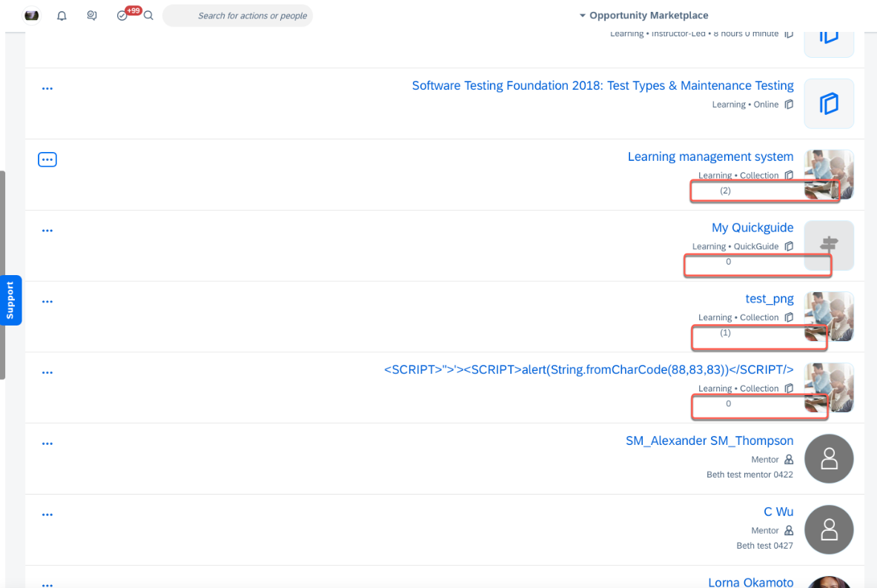Screen dimensions: 877x588
Task: Click 'Learning • Collection' under Learning management system
Action: click(x=738, y=176)
